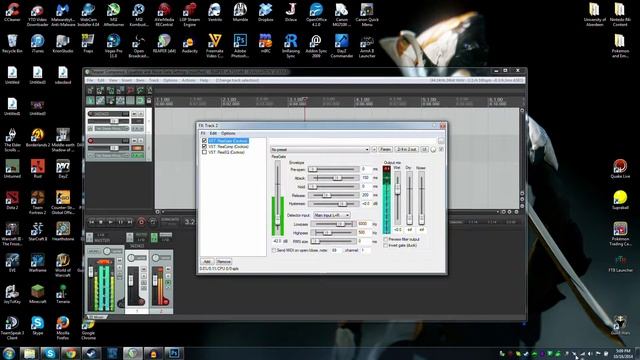Open Skype desktop shortcut
This screenshot has height=360, width=640.
pyautogui.click(x=38, y=326)
